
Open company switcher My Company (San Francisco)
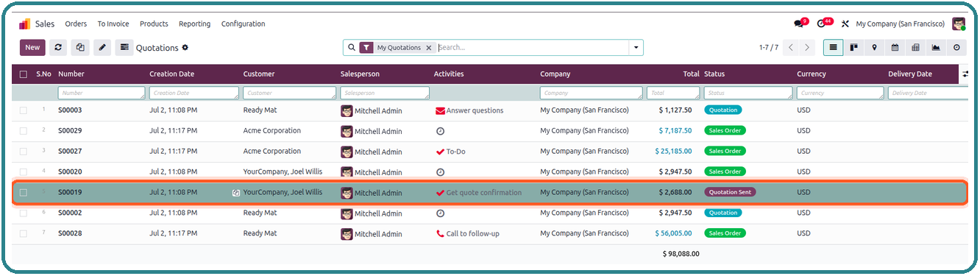coord(900,24)
